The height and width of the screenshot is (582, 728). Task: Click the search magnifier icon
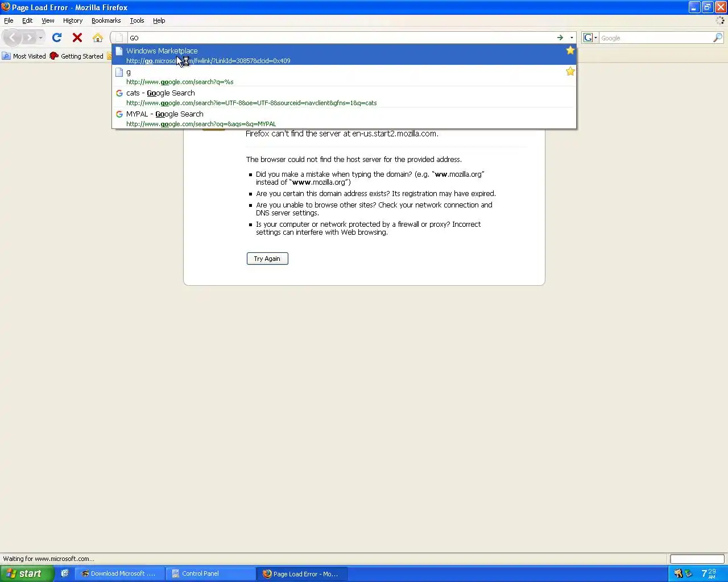point(718,38)
